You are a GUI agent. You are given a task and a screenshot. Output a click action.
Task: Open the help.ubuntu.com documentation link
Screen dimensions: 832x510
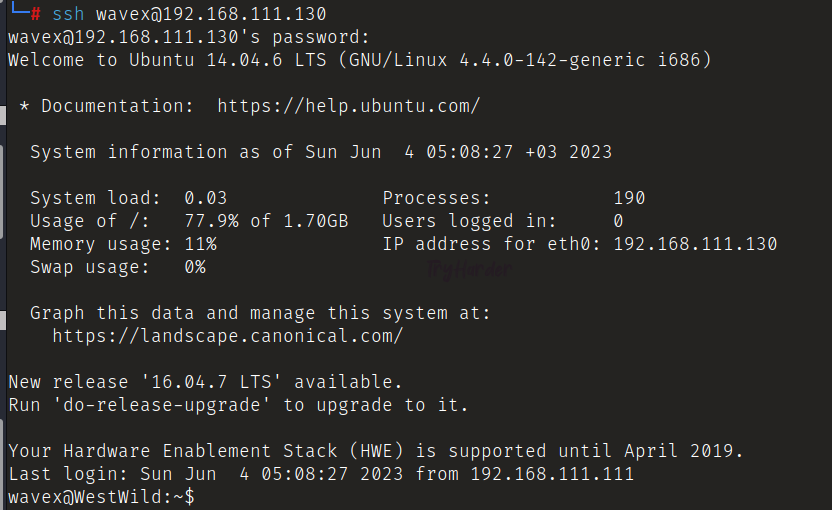point(348,105)
